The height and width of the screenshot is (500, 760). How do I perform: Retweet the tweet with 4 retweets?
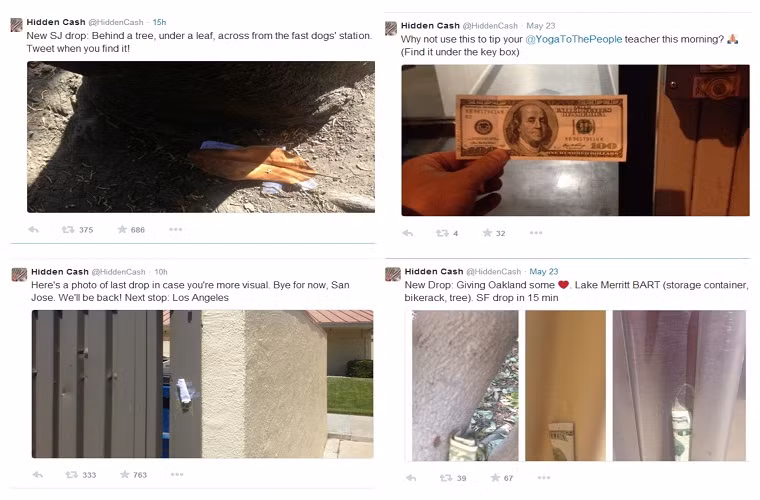pos(442,233)
